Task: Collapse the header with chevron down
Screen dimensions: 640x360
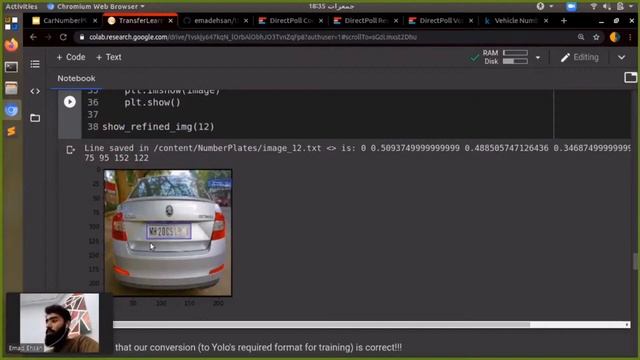Action: point(621,58)
